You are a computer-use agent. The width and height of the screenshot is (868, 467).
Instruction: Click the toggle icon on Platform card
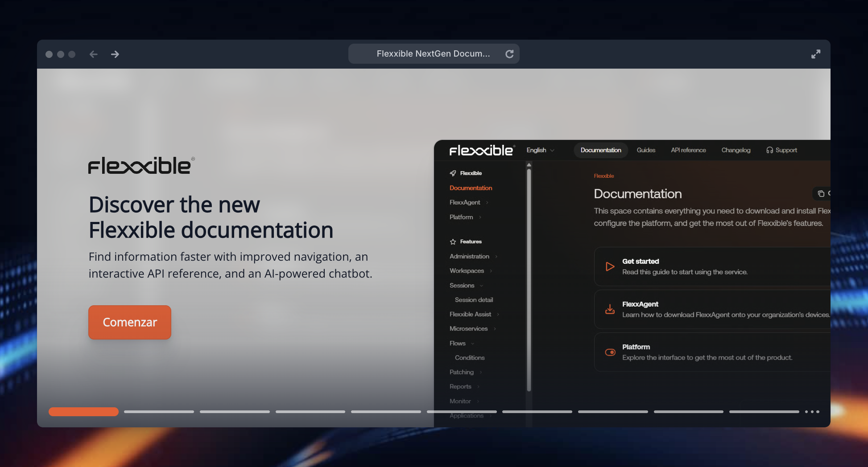(x=610, y=352)
